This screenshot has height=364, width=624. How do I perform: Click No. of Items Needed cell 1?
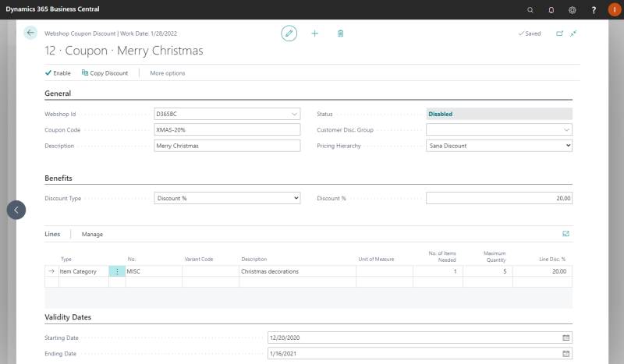point(438,271)
